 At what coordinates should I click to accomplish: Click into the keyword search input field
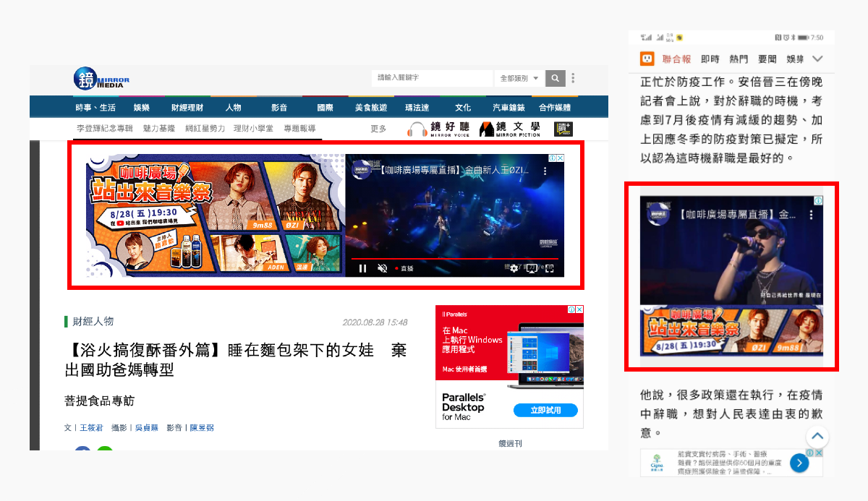(x=432, y=78)
